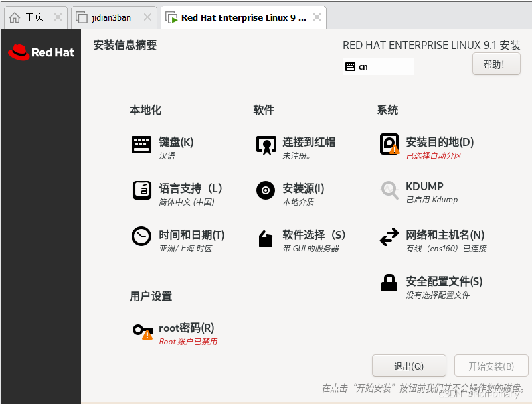Open 软件选择 (S) label
Viewport: 532px width, 404px height.
click(x=314, y=235)
